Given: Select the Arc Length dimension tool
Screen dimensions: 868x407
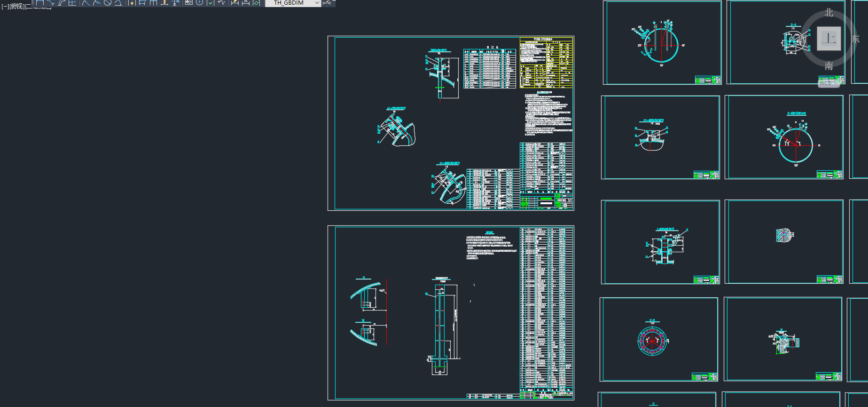Looking at the screenshot, I should click(62, 2).
